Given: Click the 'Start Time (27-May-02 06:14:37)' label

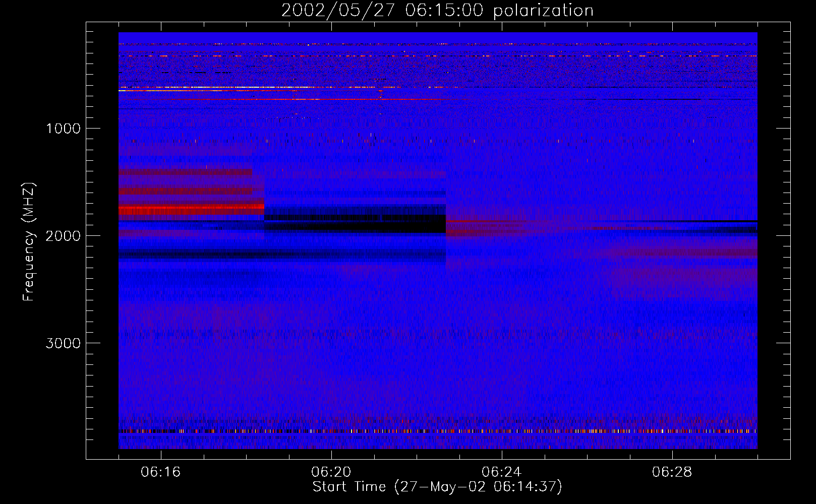Looking at the screenshot, I should click(x=437, y=487).
